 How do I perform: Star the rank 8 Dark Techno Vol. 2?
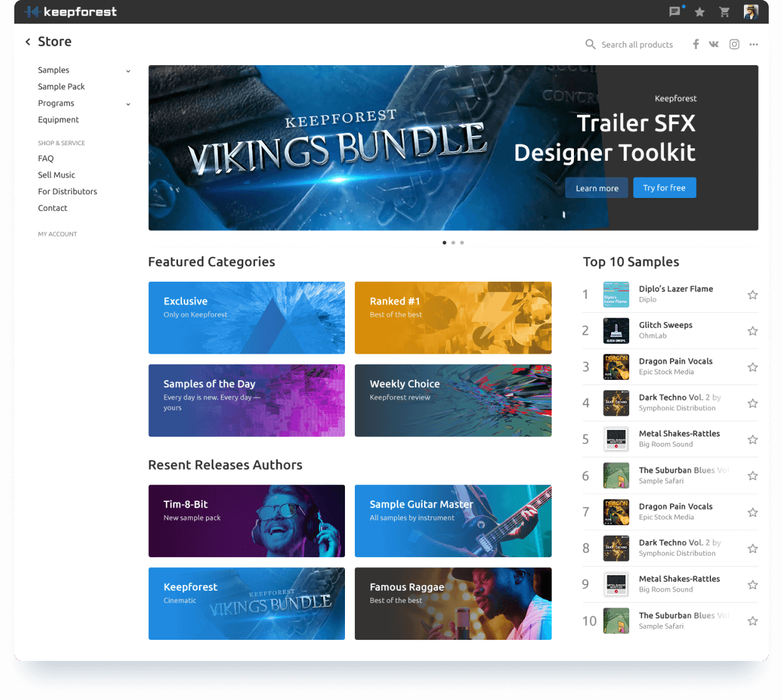(x=753, y=549)
